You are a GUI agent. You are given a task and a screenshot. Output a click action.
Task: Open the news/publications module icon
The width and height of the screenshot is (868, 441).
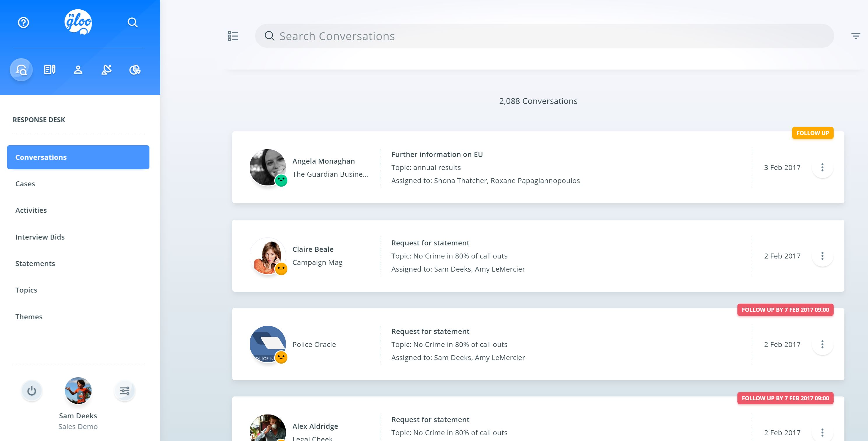[x=50, y=70]
